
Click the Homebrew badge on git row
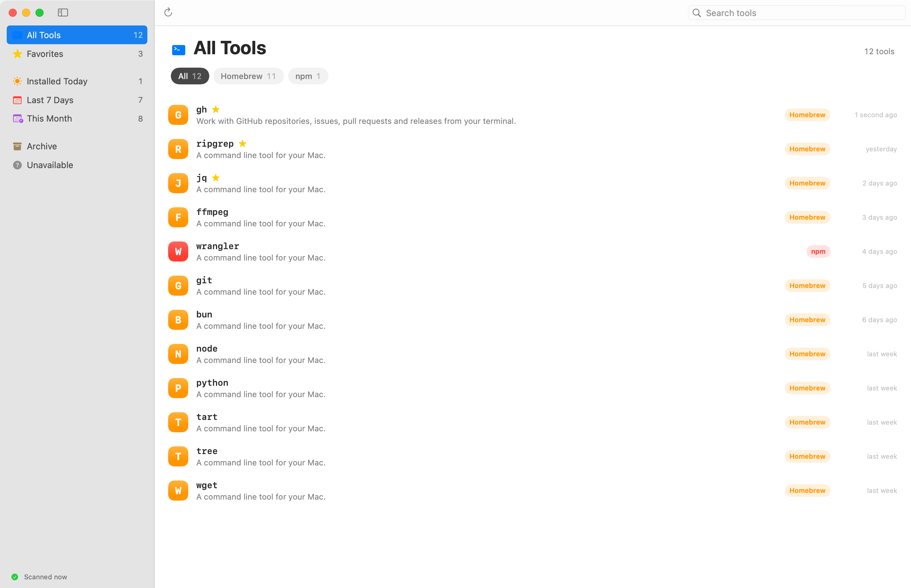807,286
